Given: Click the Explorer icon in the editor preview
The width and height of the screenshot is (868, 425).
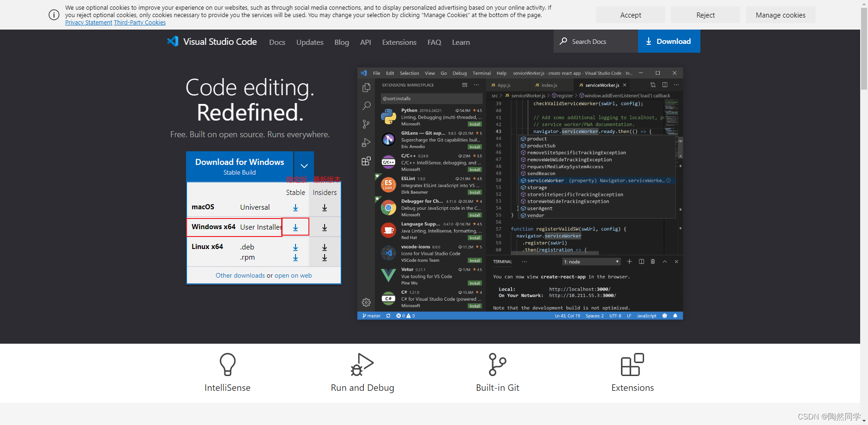Looking at the screenshot, I should click(x=366, y=87).
